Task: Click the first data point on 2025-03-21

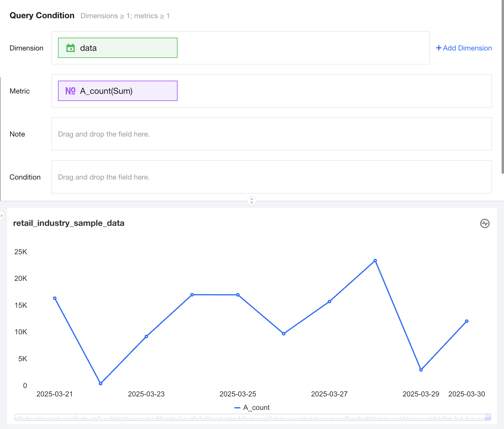Action: (55, 298)
